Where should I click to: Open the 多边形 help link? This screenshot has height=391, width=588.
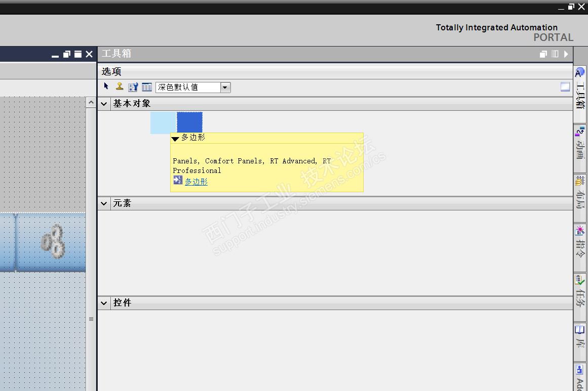coord(196,182)
